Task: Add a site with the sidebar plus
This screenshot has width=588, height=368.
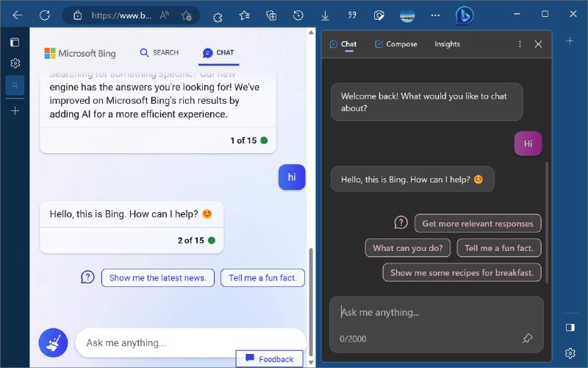Action: (570, 40)
